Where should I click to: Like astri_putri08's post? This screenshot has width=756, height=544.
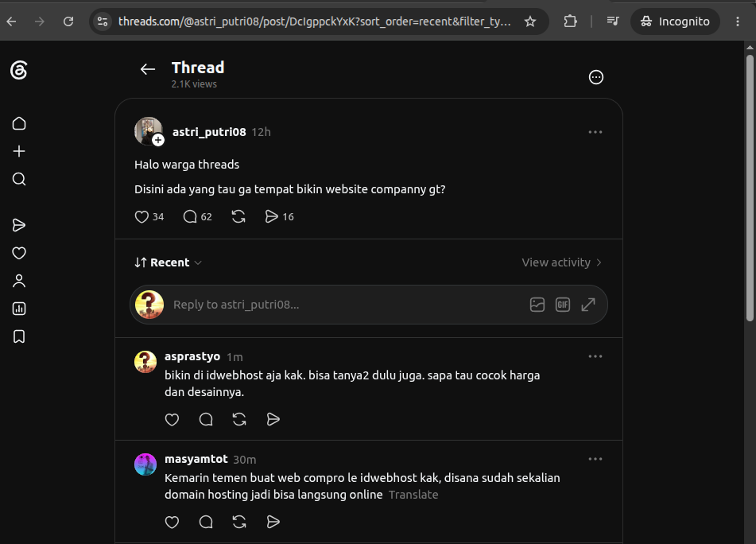142,217
